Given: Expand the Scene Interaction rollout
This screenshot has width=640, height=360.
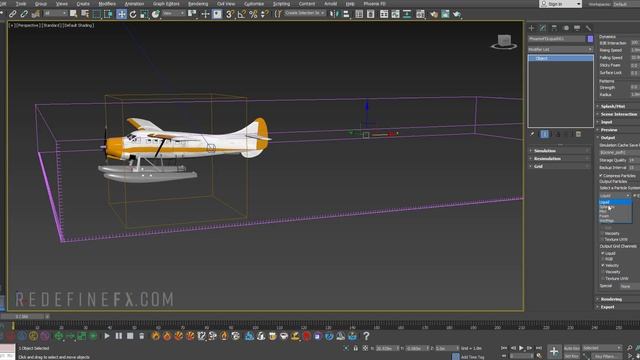Looking at the screenshot, I should tap(618, 114).
